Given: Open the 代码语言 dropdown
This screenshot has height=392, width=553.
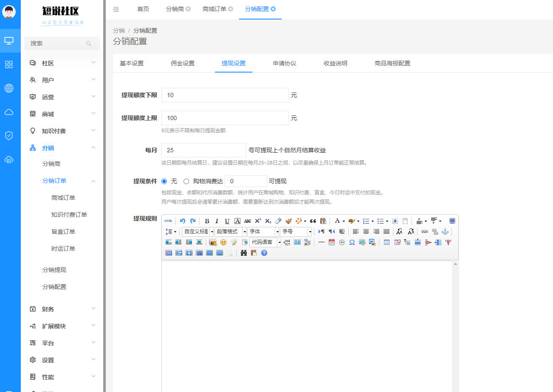Looking at the screenshot, I should 265,242.
